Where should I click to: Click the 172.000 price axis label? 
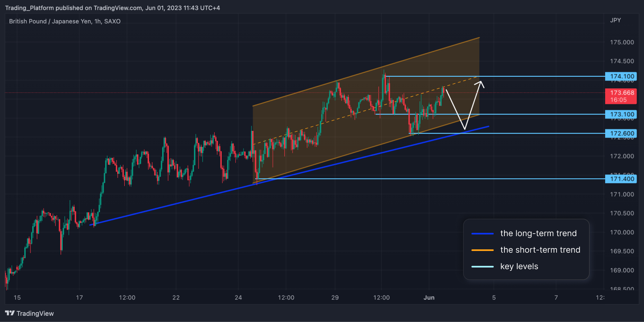point(622,156)
